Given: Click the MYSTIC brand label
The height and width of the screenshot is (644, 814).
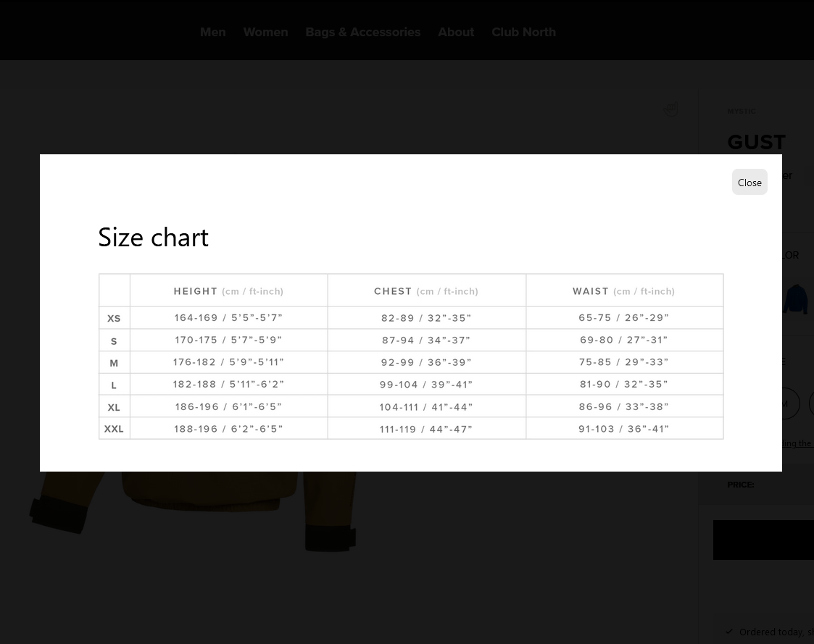Looking at the screenshot, I should click(x=742, y=112).
